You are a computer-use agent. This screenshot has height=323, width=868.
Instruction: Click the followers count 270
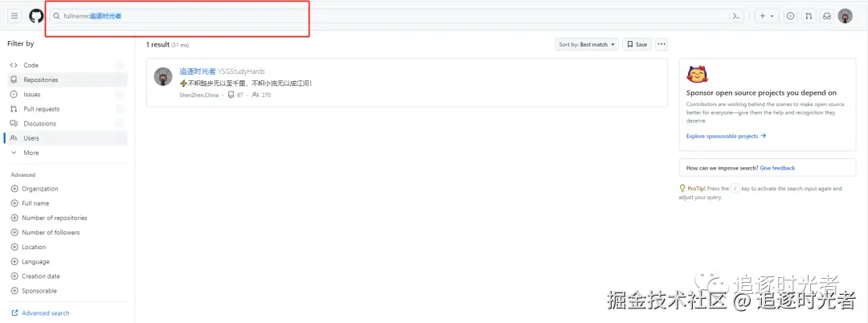(261, 95)
